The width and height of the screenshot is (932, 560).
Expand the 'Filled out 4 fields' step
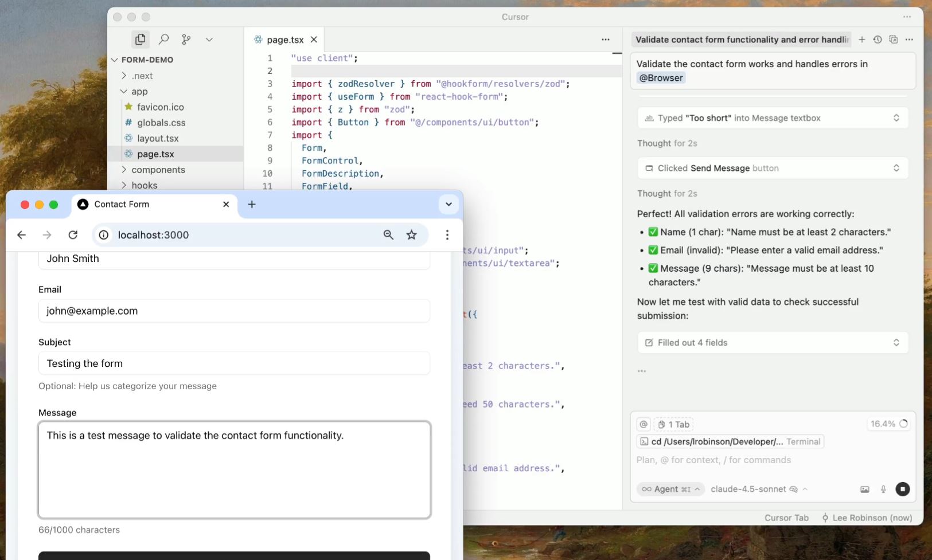772,343
